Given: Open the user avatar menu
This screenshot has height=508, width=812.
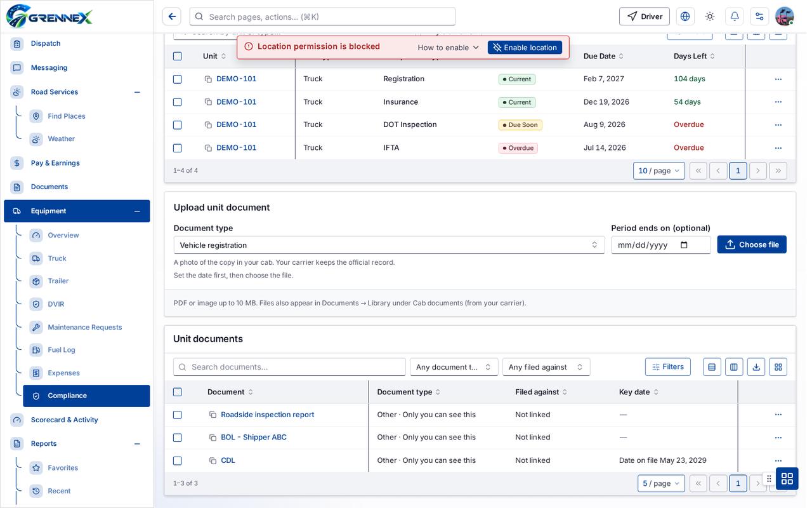Looking at the screenshot, I should (x=785, y=17).
